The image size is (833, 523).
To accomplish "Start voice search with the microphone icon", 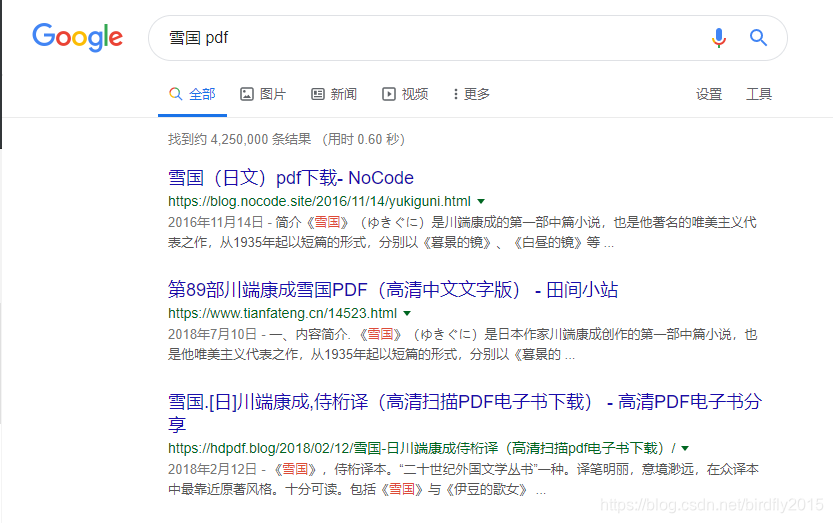I will [x=719, y=38].
